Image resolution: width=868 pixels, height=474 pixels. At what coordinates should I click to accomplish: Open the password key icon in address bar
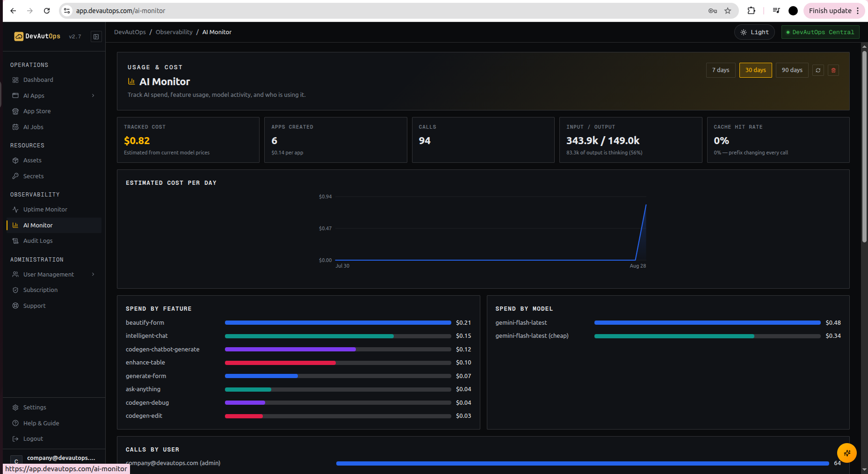(713, 11)
